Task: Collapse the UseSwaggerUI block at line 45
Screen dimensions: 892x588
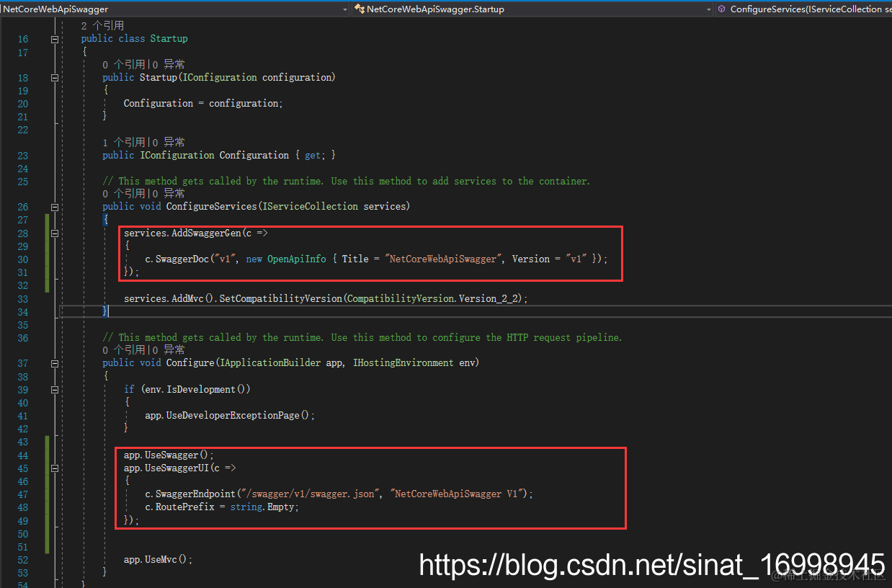Action: pyautogui.click(x=55, y=468)
